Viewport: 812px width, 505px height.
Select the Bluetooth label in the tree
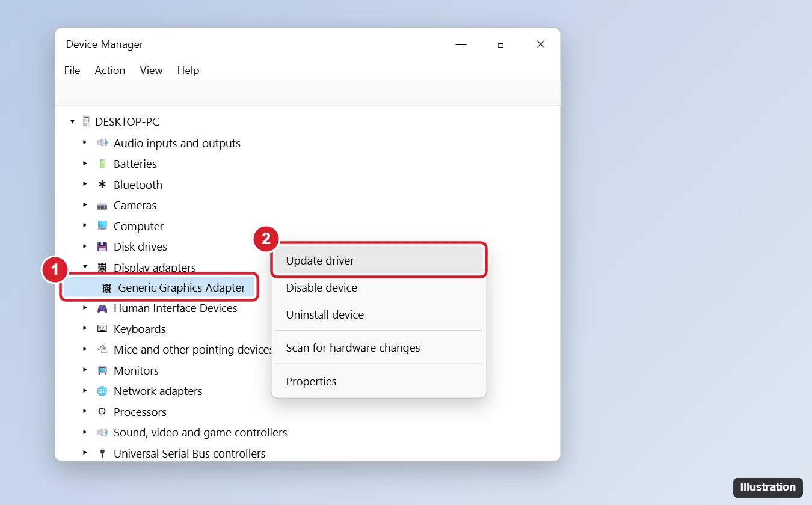pyautogui.click(x=138, y=185)
